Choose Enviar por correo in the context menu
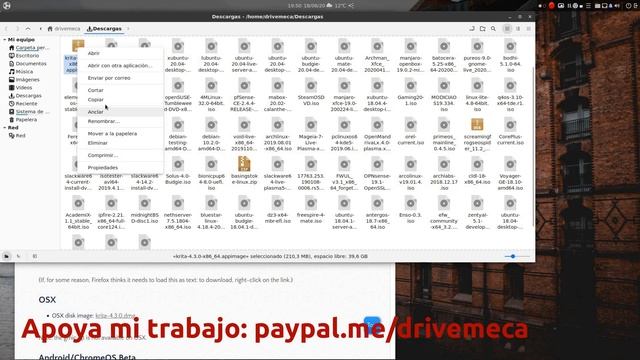Viewport: 640px width, 360px height. (x=121, y=78)
